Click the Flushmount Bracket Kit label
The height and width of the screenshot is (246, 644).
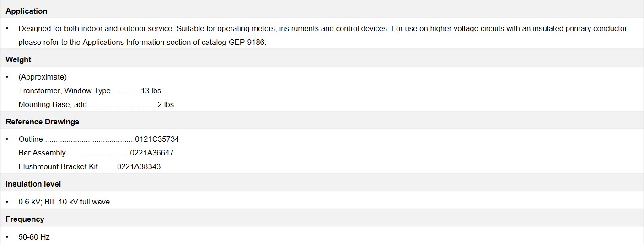click(58, 166)
